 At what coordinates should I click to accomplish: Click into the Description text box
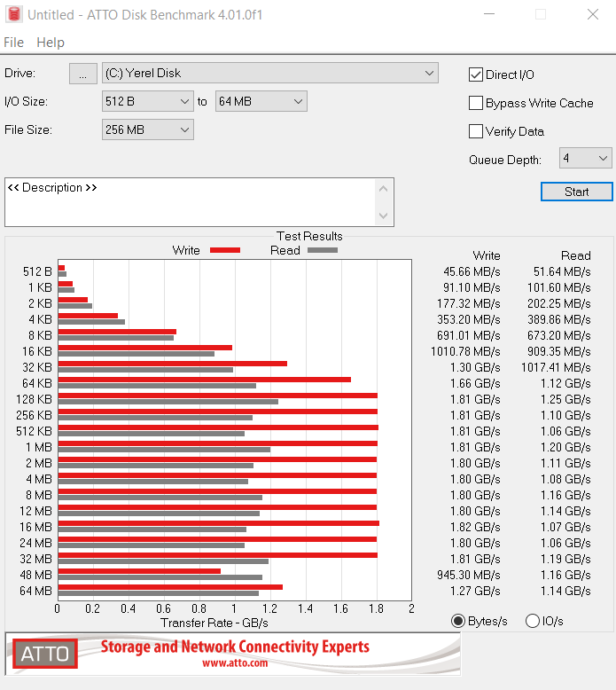189,202
